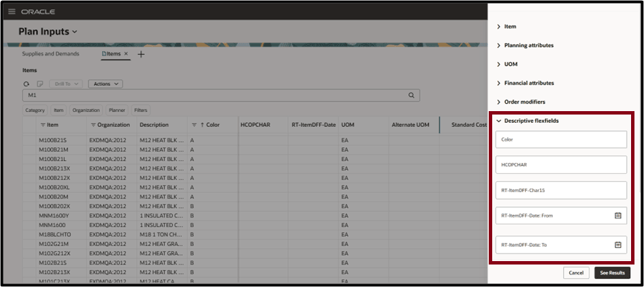Click the sort arrow on Color column
The height and width of the screenshot is (287, 644).
202,125
